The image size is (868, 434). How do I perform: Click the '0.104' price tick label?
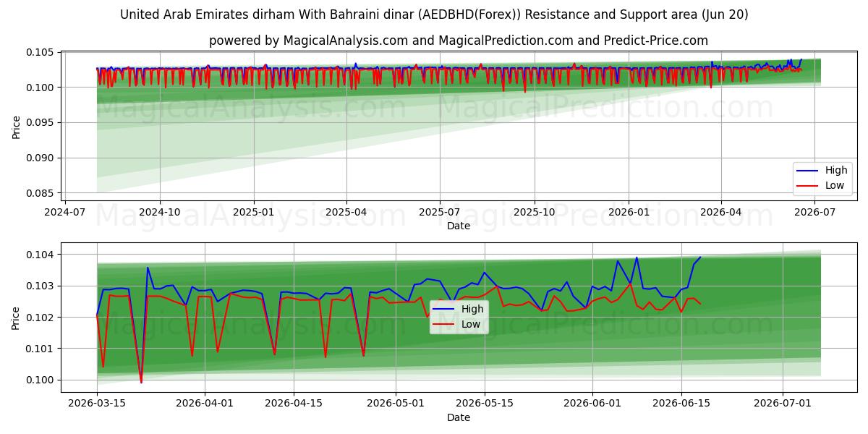click(x=41, y=255)
